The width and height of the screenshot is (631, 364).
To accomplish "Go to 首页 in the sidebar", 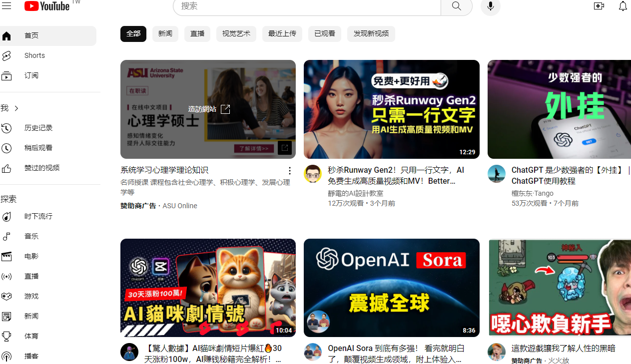I will click(48, 36).
